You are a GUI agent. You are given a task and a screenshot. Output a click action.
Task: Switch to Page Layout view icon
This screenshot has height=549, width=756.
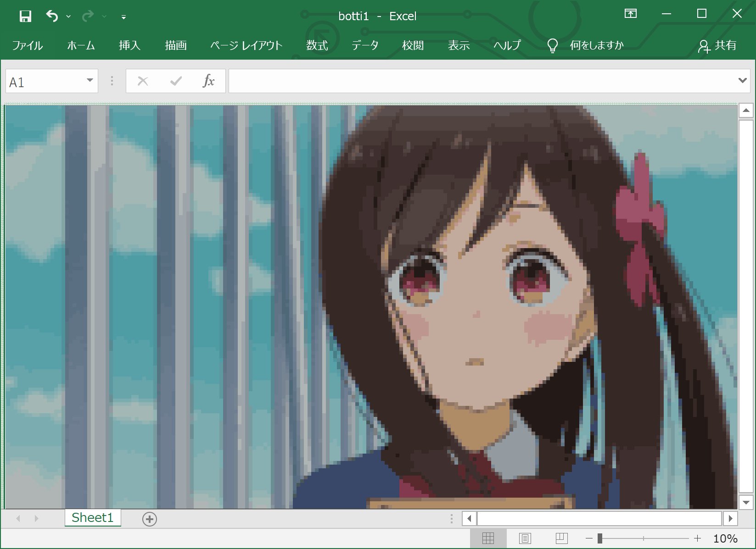coord(525,538)
